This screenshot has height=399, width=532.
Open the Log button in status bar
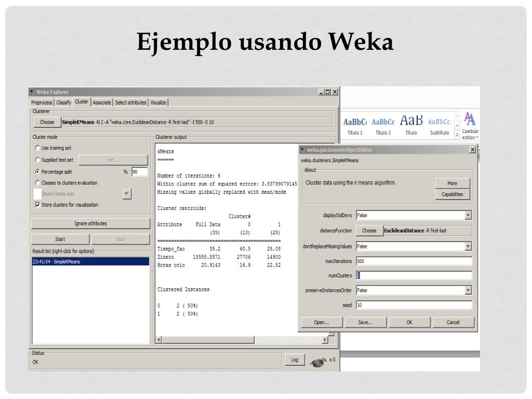pos(295,360)
